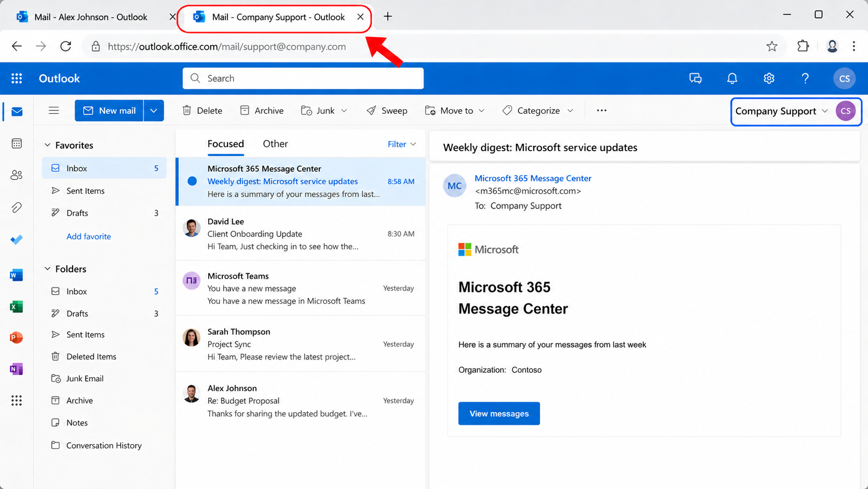The width and height of the screenshot is (868, 489).
Task: Click the Office app launcher waffle icon
Action: [x=17, y=78]
